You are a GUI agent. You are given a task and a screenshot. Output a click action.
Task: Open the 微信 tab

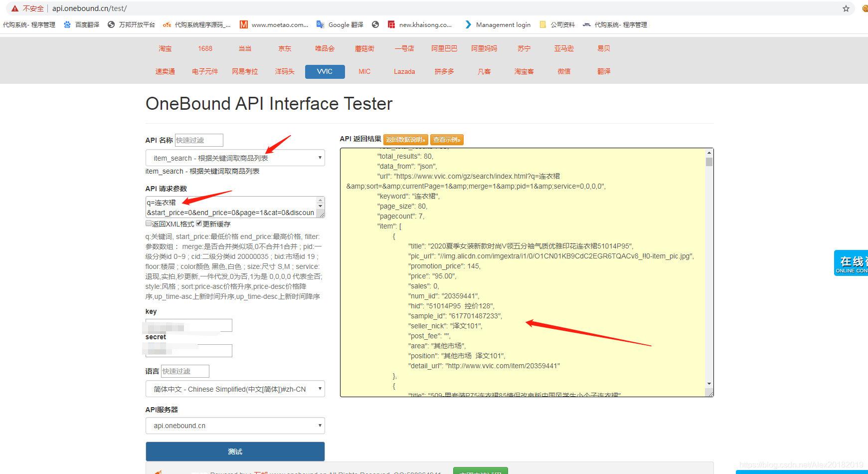(x=564, y=71)
